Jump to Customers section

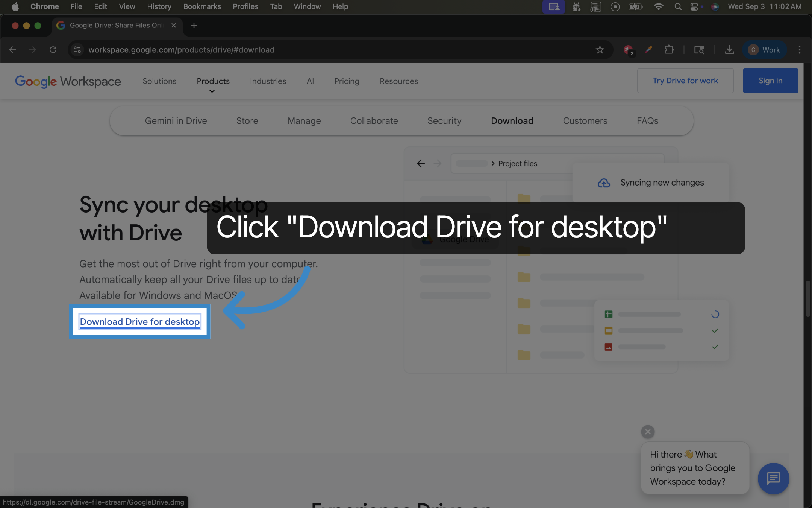(x=585, y=121)
